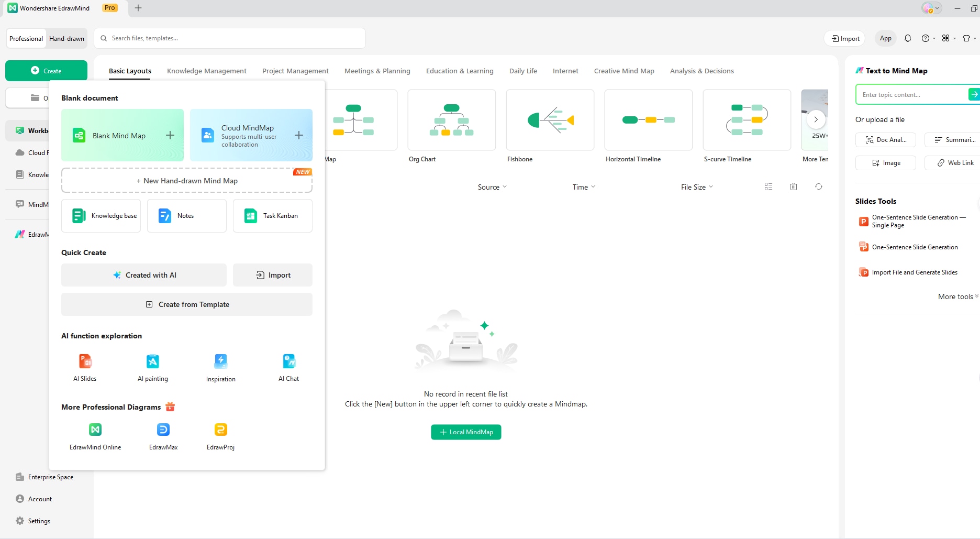
Task: Start AI Chat
Action: (x=289, y=368)
